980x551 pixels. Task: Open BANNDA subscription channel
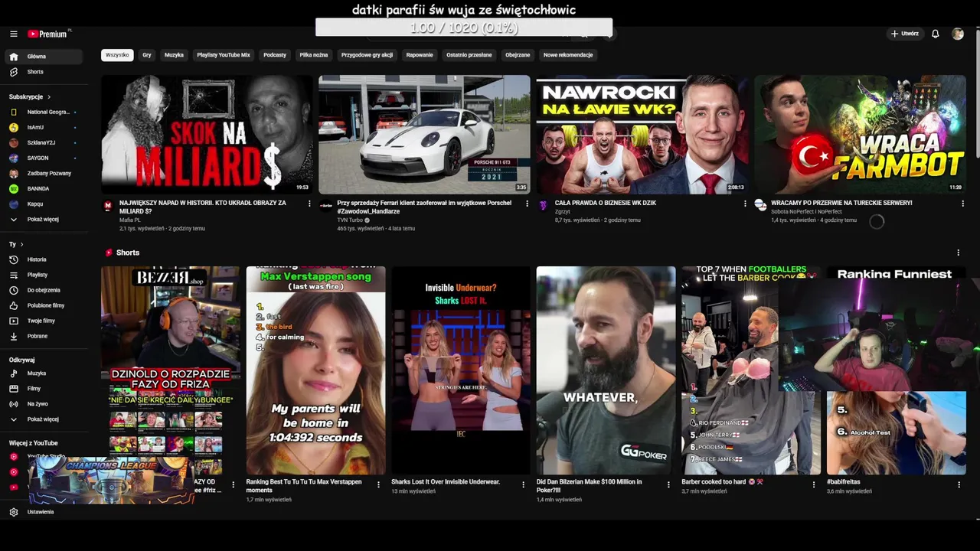44,188
